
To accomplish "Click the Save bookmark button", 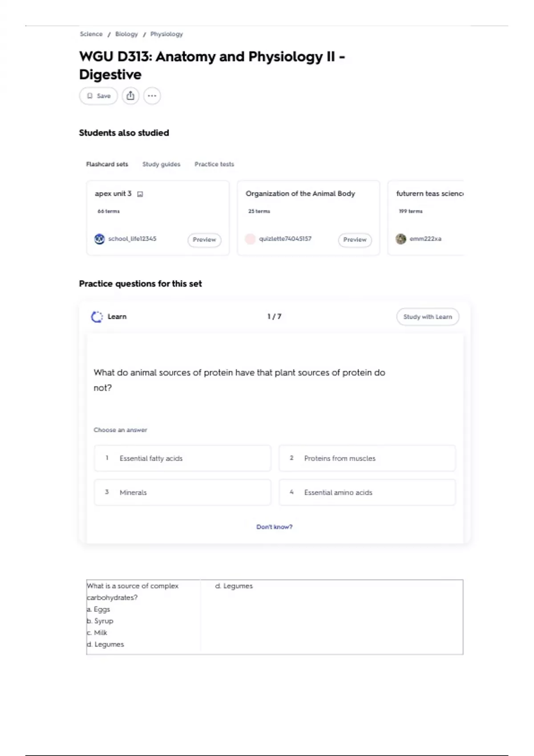I will pyautogui.click(x=98, y=96).
